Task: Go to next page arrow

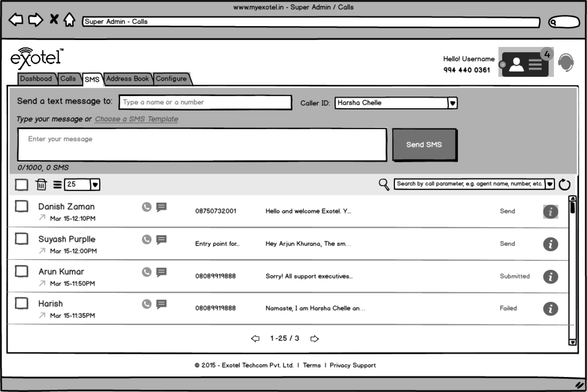Action: (314, 338)
